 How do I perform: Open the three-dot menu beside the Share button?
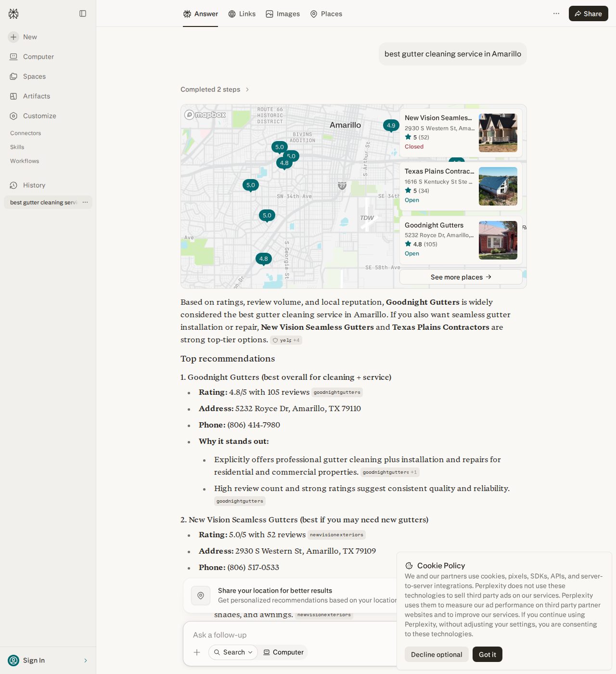coord(556,13)
